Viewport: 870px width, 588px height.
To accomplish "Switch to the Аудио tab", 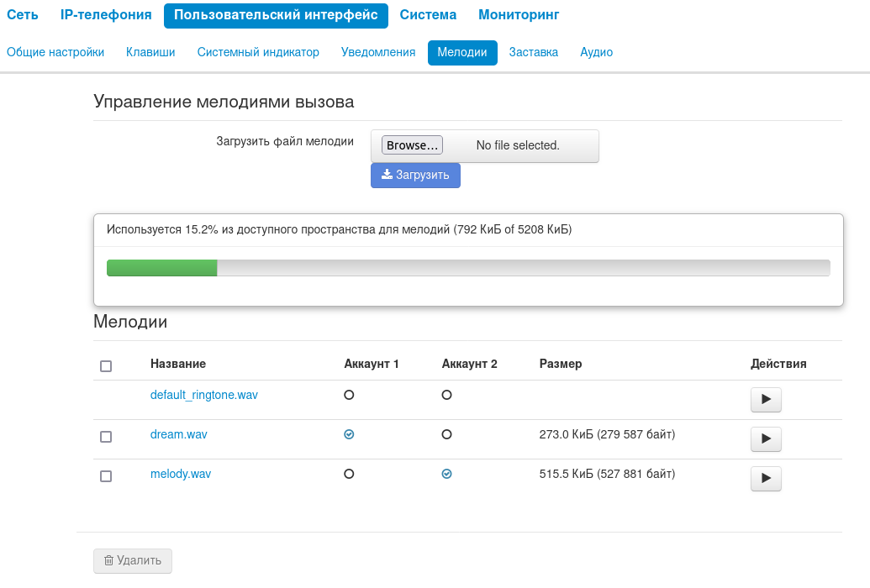I will [596, 52].
